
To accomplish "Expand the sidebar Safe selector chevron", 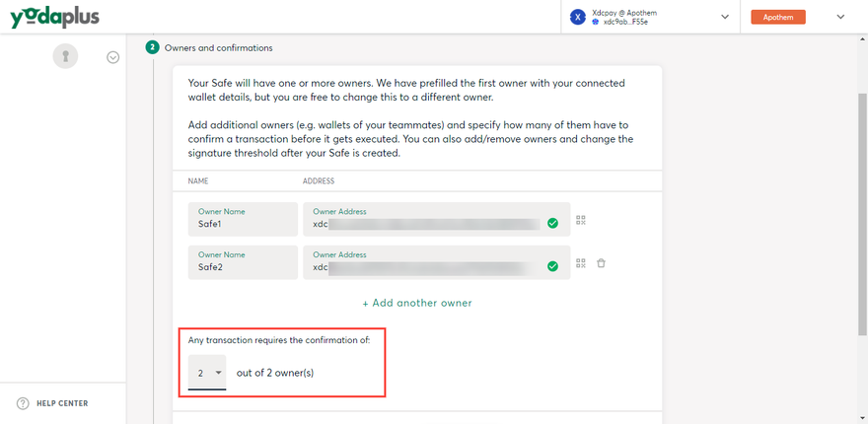I will (113, 57).
